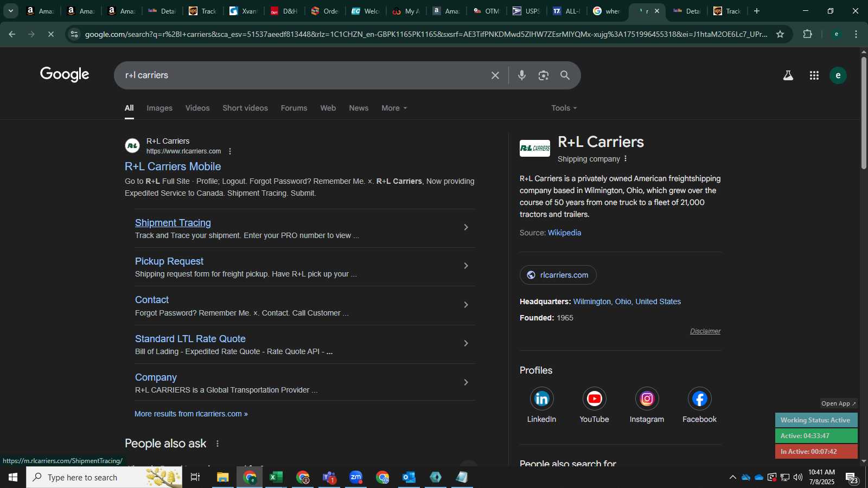This screenshot has height=488, width=868.
Task: Open the Disclaimer link
Action: [x=705, y=331]
